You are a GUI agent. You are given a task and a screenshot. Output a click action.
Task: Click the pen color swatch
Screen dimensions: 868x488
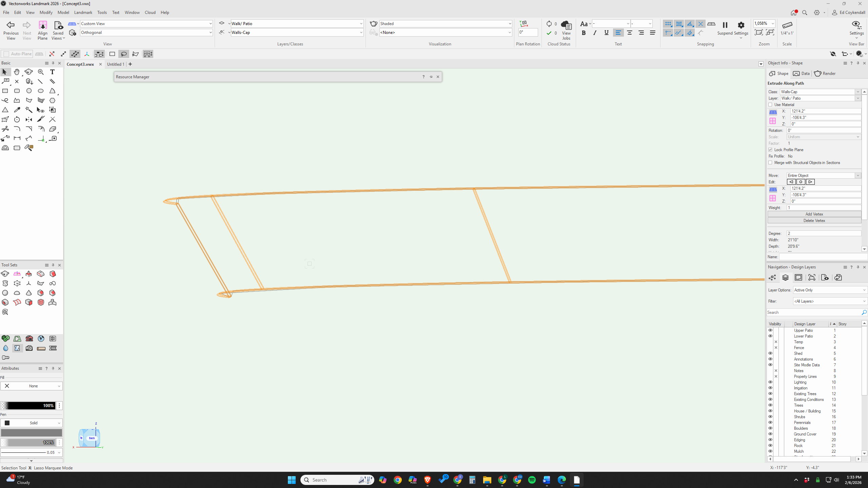(x=31, y=433)
